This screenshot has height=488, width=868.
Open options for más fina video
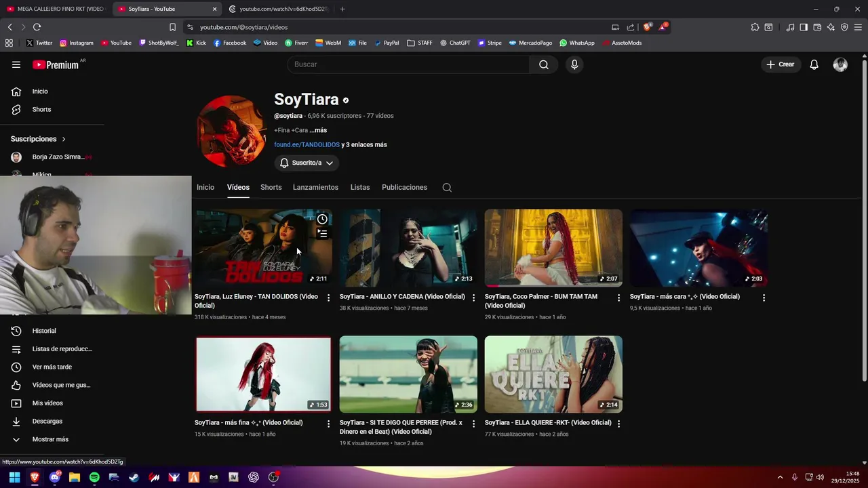[x=328, y=424]
